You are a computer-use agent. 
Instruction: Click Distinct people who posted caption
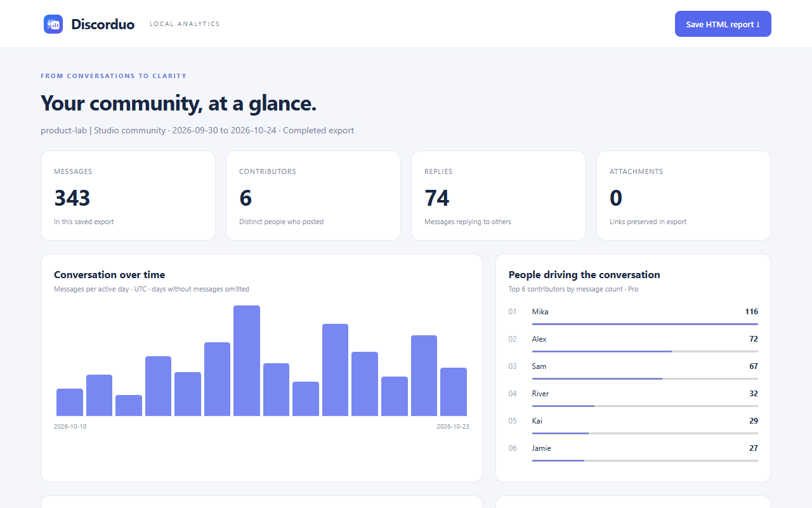pos(281,222)
